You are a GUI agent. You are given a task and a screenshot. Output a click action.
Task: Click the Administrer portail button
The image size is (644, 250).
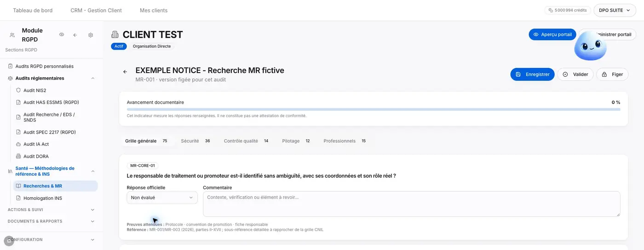click(x=607, y=34)
